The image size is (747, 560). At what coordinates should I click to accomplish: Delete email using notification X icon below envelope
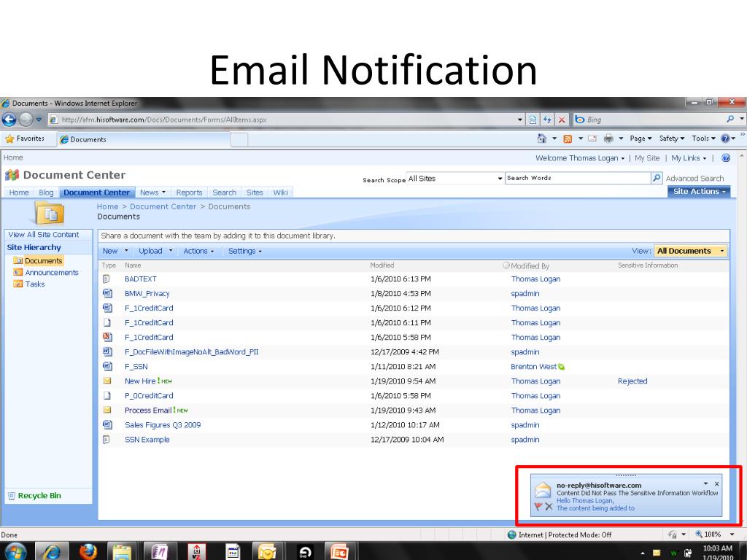coord(549,506)
